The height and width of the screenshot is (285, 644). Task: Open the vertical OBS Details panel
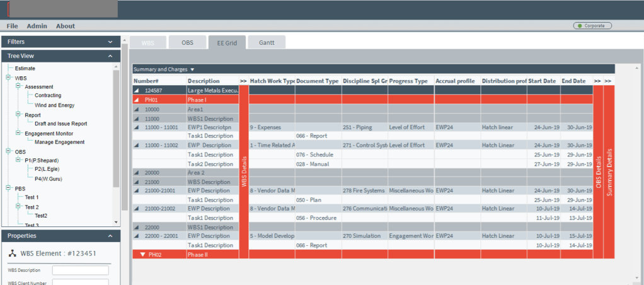point(598,170)
